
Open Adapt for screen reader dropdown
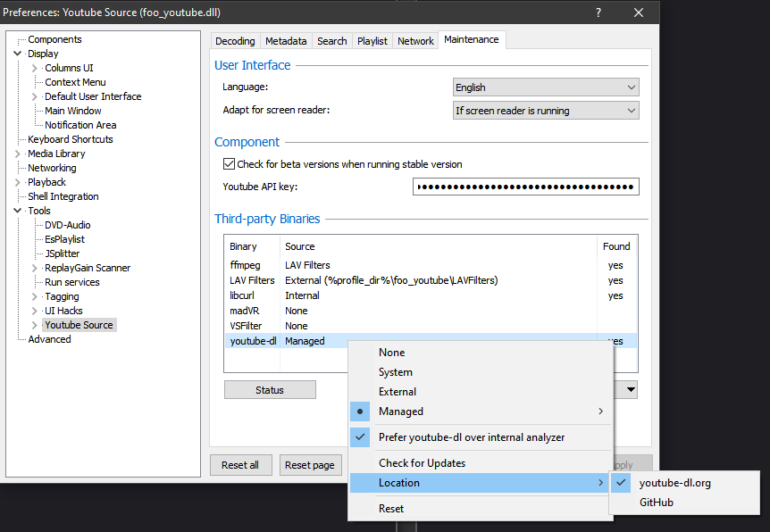(546, 111)
